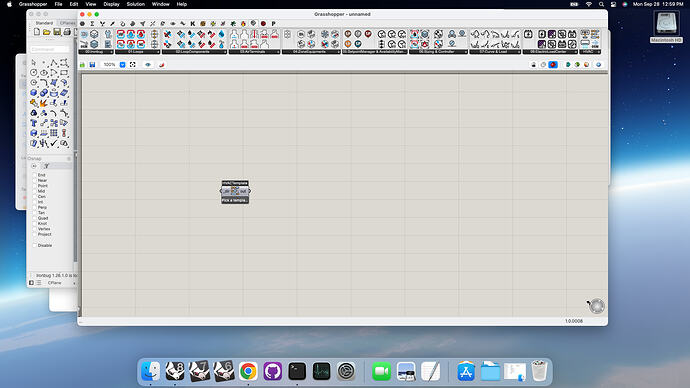Screen dimensions: 690x388
Task: Expand the 03:AirTerminals panel group
Action: click(x=254, y=52)
